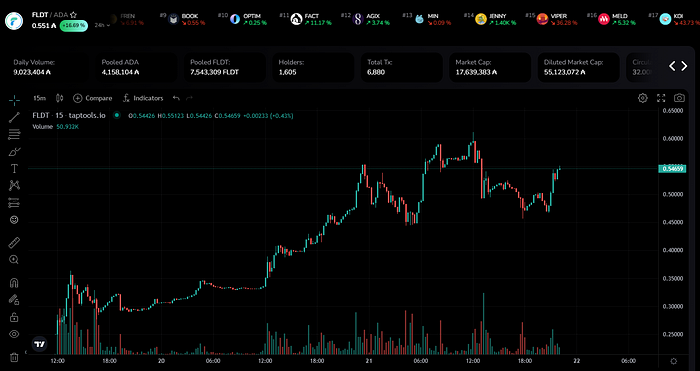Enter fullscreen chart mode
Viewport: 700px width, 371px height.
click(x=661, y=98)
